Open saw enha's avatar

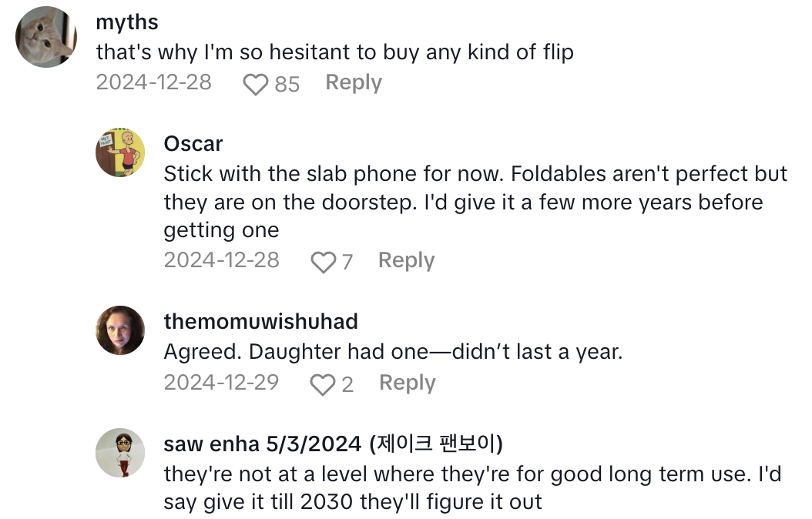pos(120,452)
